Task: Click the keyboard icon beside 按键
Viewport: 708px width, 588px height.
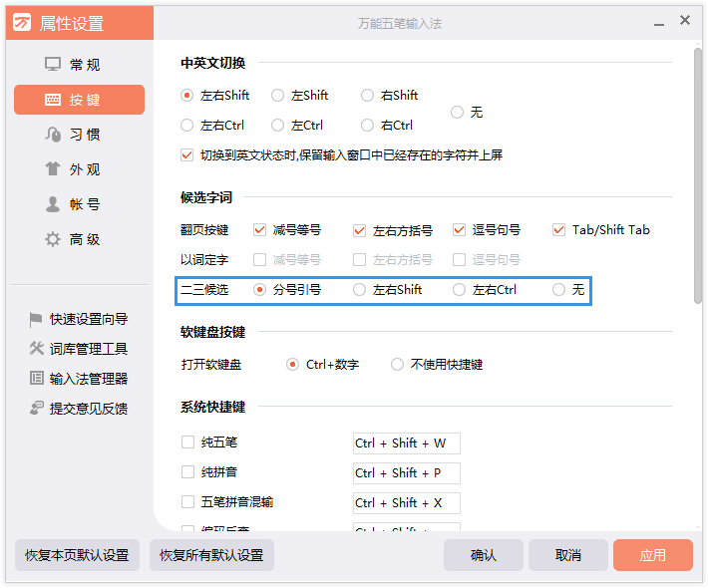Action: tap(53, 100)
